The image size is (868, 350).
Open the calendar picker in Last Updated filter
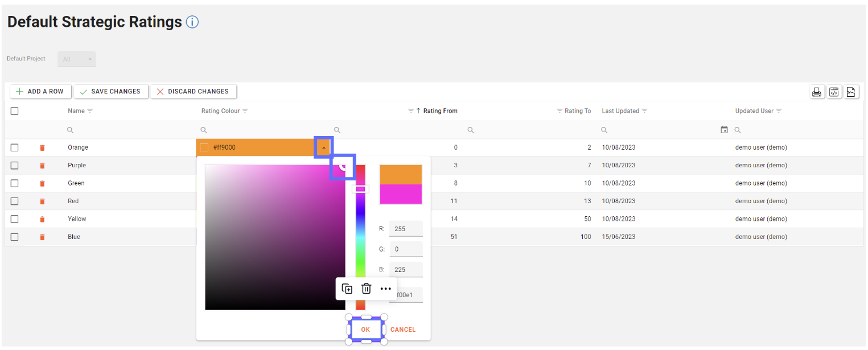[x=724, y=130]
